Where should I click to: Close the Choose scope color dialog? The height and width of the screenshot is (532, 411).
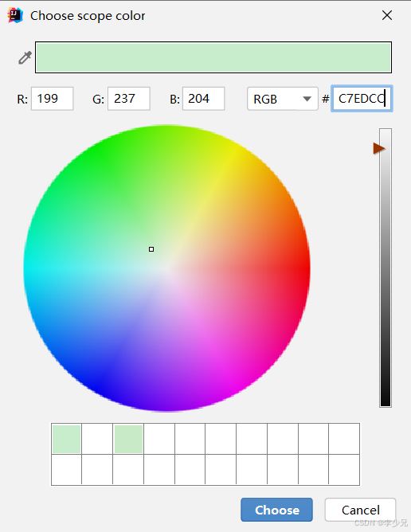point(387,15)
